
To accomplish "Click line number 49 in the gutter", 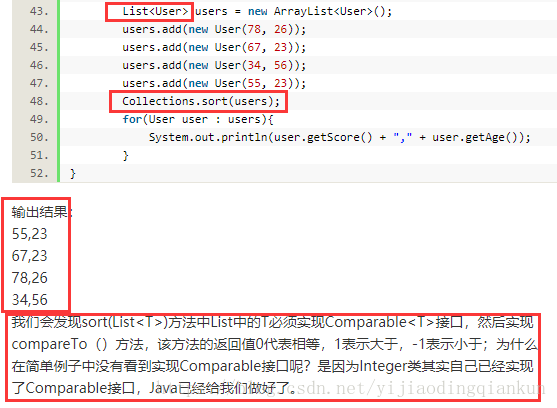I will 39,120.
